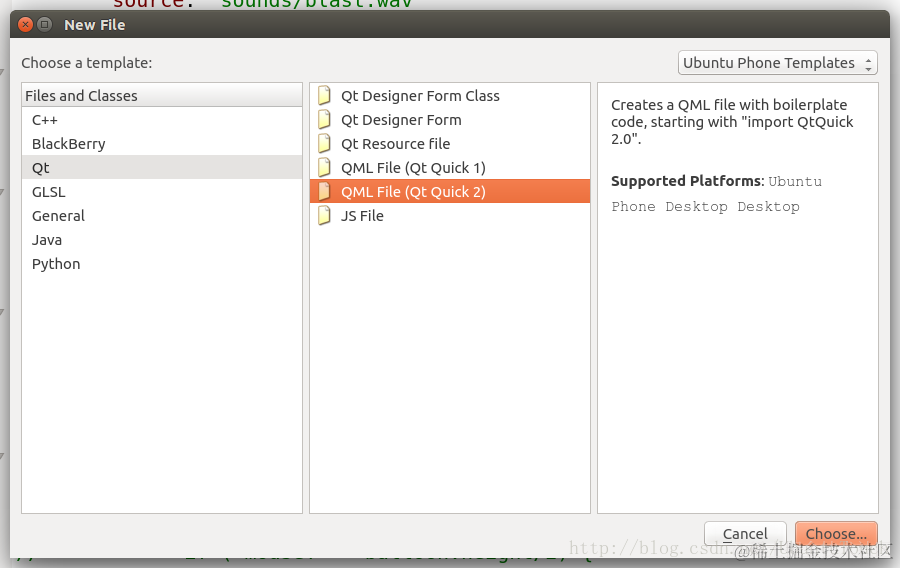Click the Files and Classes header
900x568 pixels.
(x=162, y=95)
